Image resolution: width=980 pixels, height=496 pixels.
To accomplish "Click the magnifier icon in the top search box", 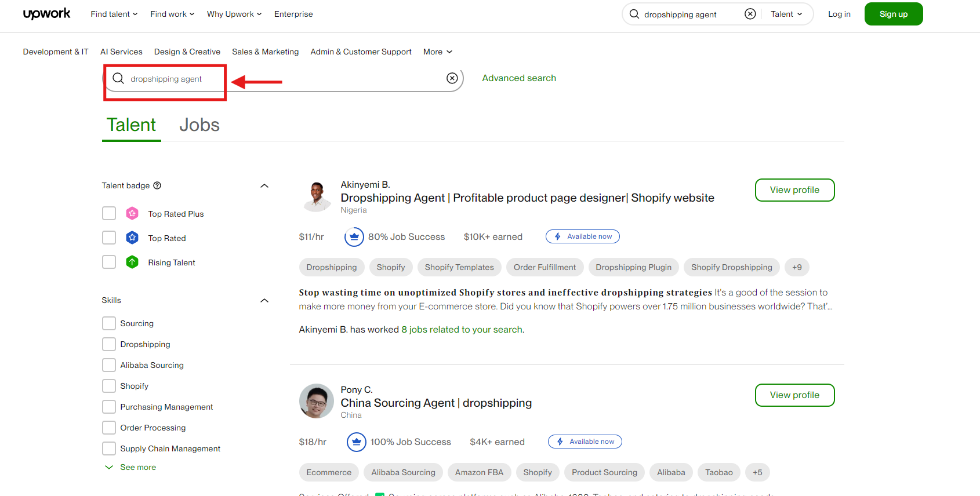I will 634,14.
